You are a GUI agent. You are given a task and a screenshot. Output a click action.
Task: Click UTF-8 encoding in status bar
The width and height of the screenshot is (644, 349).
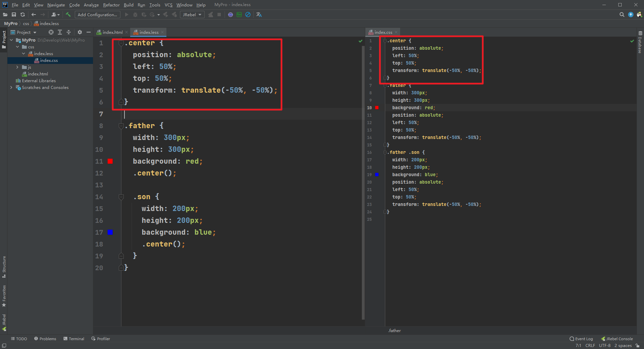pos(604,345)
